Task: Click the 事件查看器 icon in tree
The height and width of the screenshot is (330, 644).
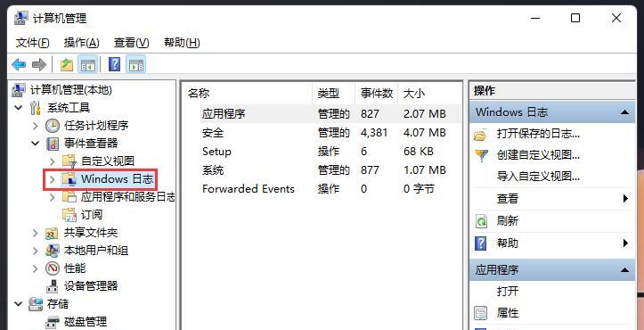Action: click(53, 144)
